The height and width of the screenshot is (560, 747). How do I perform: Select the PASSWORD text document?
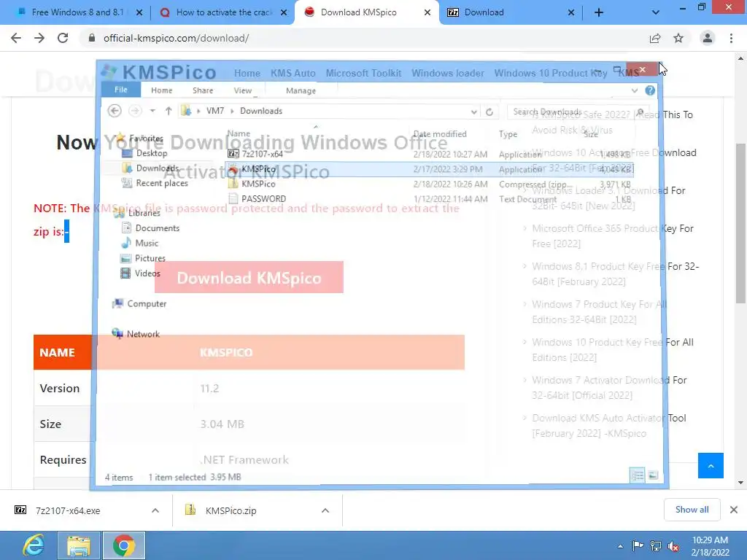429,199
